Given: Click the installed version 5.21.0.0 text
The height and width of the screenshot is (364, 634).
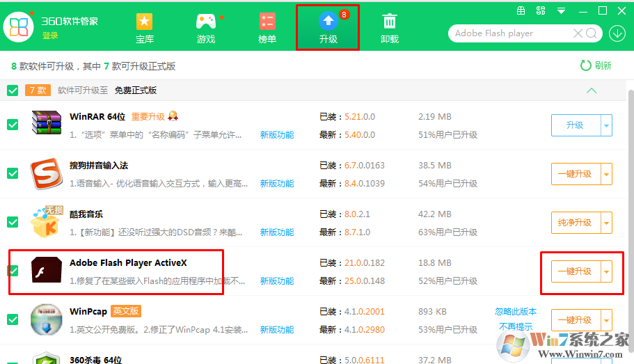Looking at the screenshot, I should click(360, 117).
